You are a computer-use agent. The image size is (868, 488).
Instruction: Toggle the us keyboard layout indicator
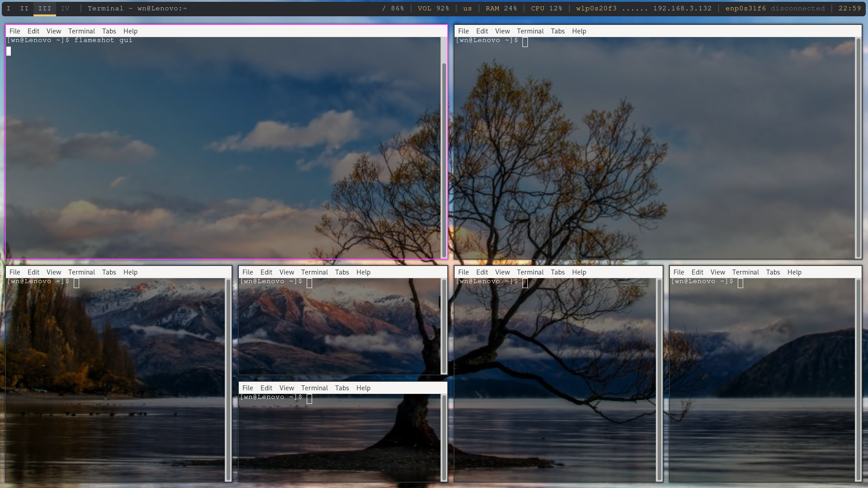pos(467,8)
